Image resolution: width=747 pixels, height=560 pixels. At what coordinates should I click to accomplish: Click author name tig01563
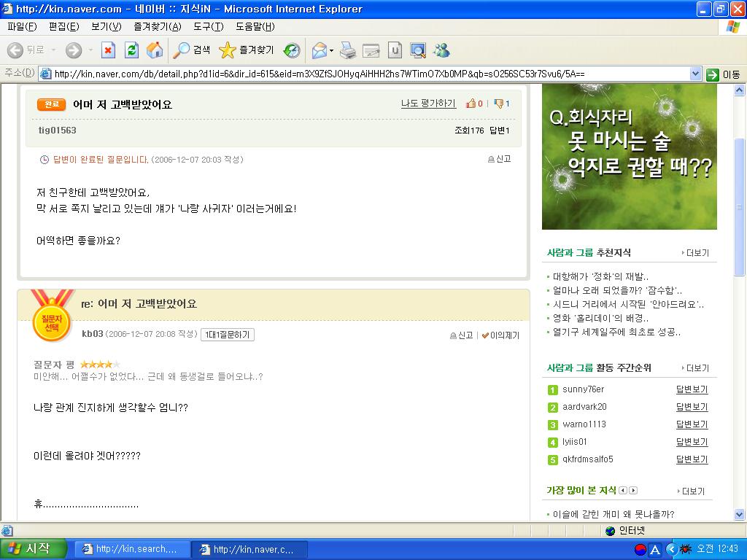coord(57,130)
